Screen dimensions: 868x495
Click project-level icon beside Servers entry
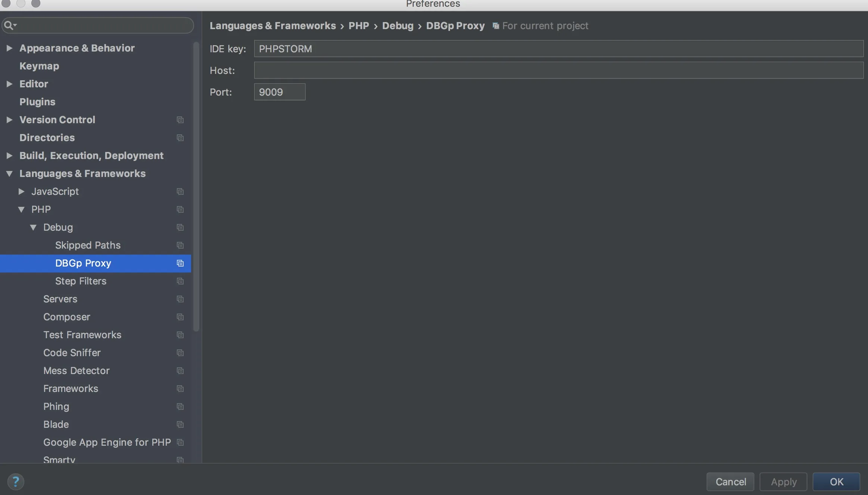pos(180,299)
